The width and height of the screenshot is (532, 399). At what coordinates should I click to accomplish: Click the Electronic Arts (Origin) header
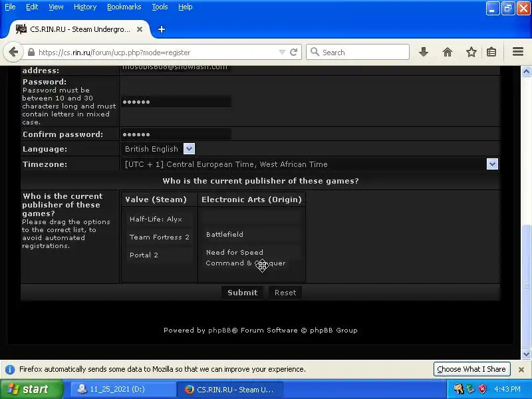(x=251, y=199)
